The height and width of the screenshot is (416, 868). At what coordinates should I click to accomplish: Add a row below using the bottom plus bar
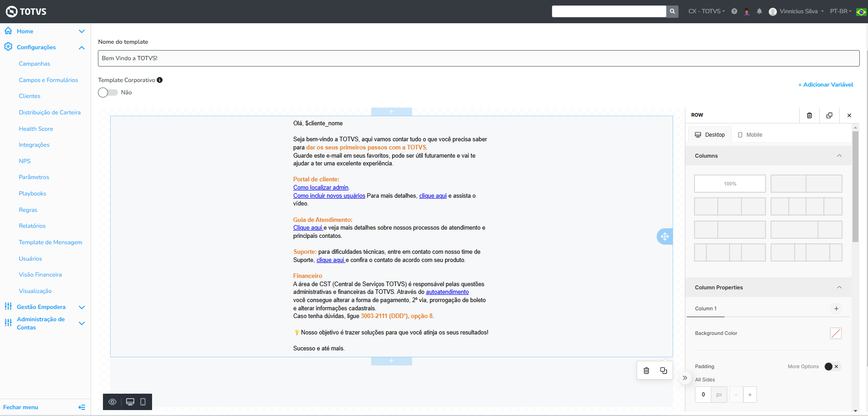pos(392,361)
